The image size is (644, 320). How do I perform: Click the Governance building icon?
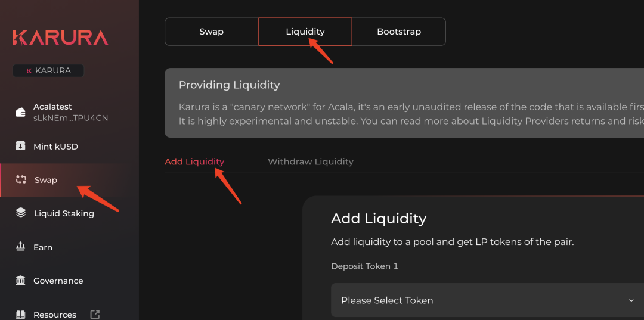tap(21, 280)
